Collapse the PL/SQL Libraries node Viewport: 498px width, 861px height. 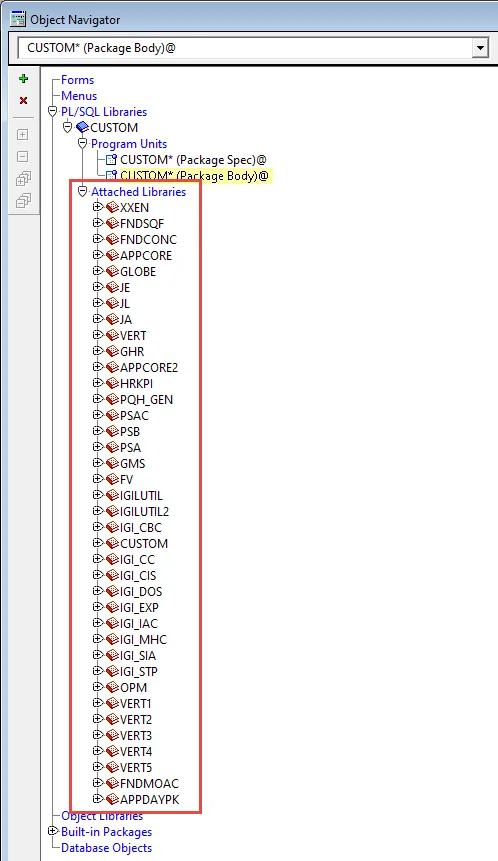pos(53,111)
